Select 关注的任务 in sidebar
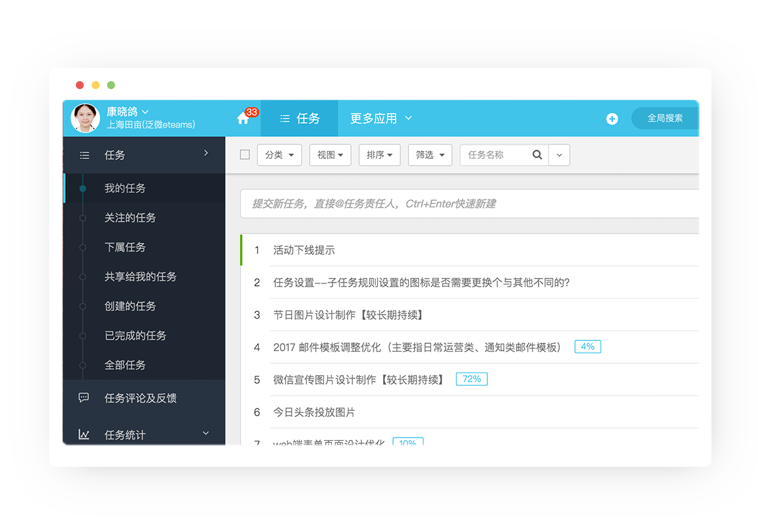 pyautogui.click(x=130, y=217)
